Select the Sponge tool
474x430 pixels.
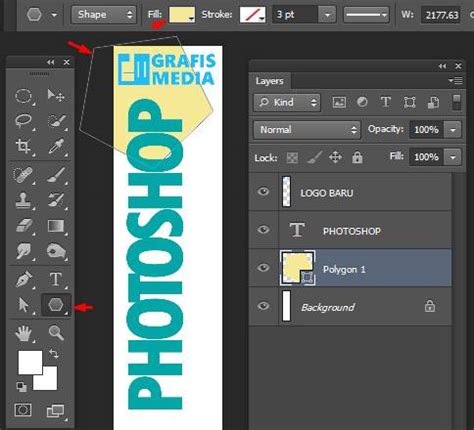[56, 251]
